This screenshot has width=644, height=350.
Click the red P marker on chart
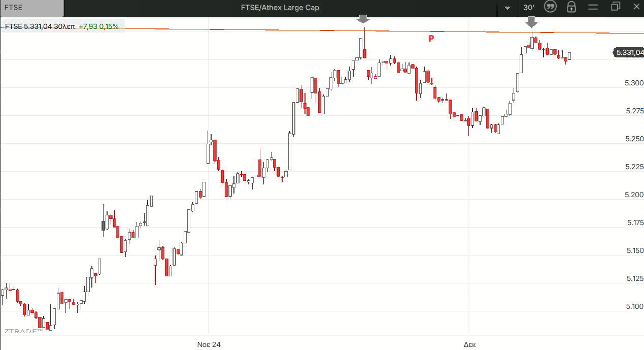click(431, 38)
